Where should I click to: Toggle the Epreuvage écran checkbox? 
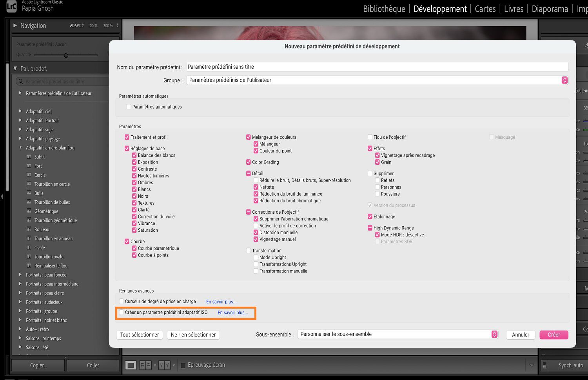[183, 365]
